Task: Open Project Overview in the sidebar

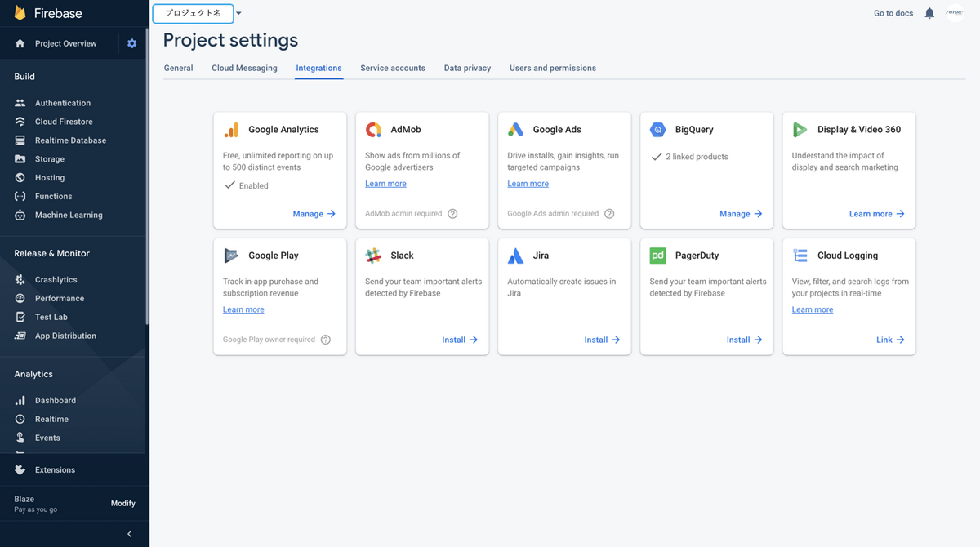Action: coord(65,43)
